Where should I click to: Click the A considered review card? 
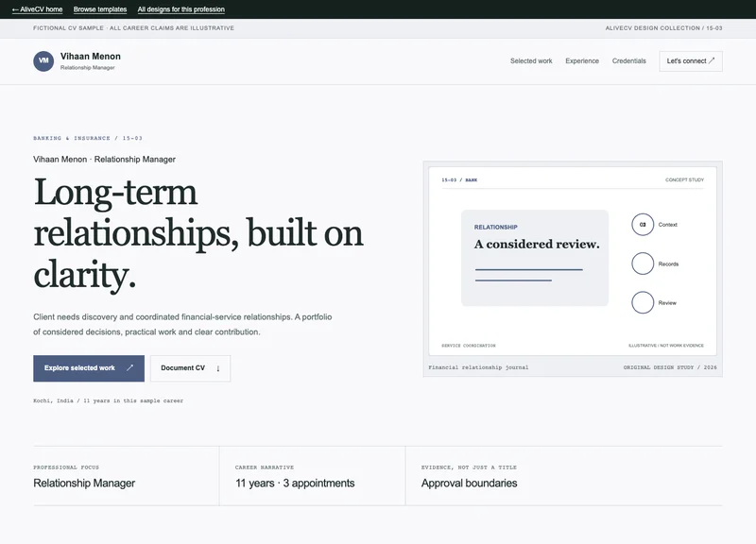coord(535,258)
